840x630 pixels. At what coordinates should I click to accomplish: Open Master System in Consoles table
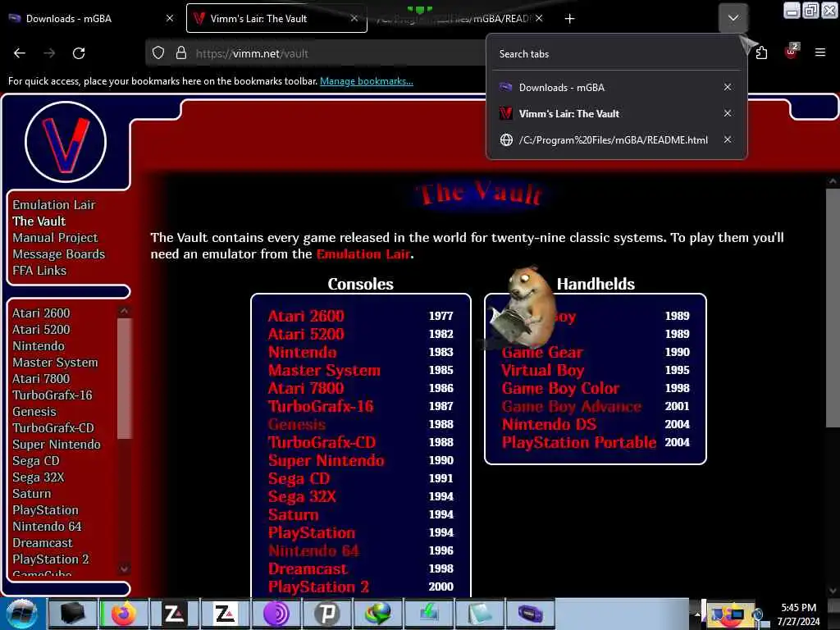(324, 370)
